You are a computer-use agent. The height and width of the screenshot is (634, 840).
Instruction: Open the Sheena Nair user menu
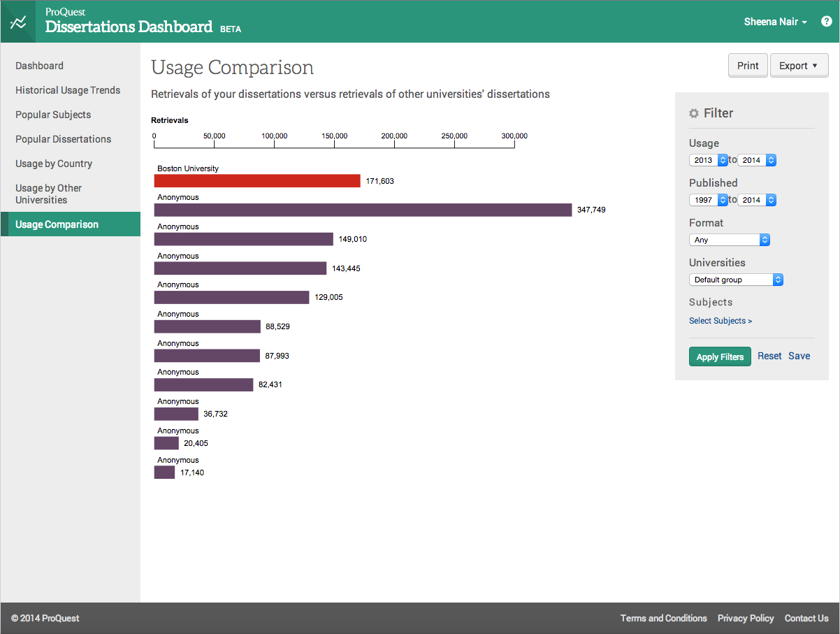(775, 22)
